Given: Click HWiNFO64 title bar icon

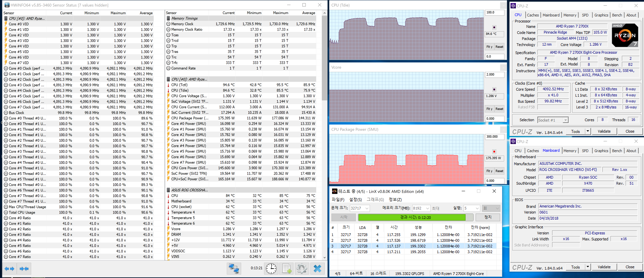Looking at the screenshot, I should [x=7, y=5].
